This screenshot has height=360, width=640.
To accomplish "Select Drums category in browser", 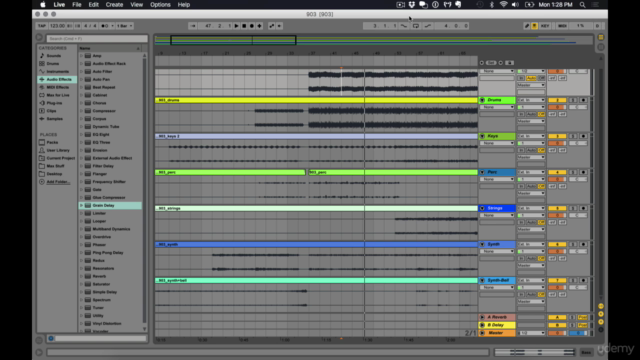I will pos(53,64).
